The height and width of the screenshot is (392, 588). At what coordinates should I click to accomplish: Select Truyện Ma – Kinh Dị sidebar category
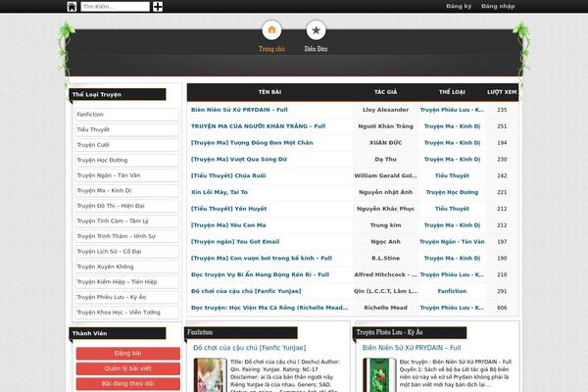click(x=126, y=190)
